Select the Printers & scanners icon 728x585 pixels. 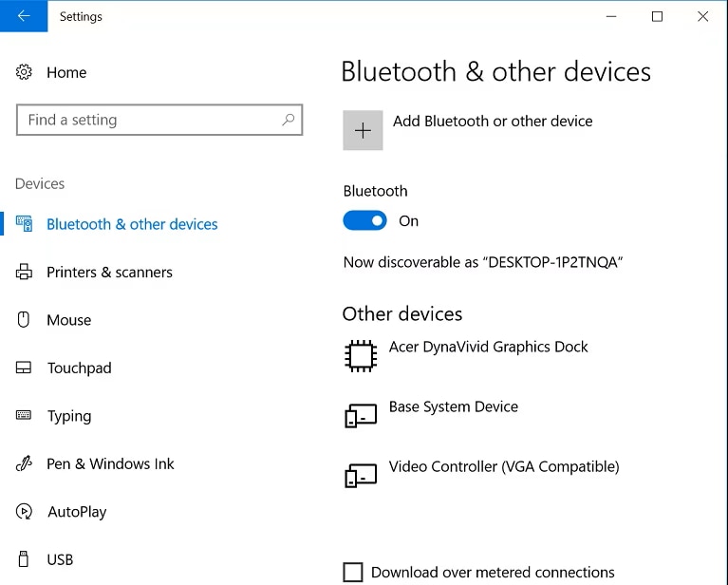[24, 272]
